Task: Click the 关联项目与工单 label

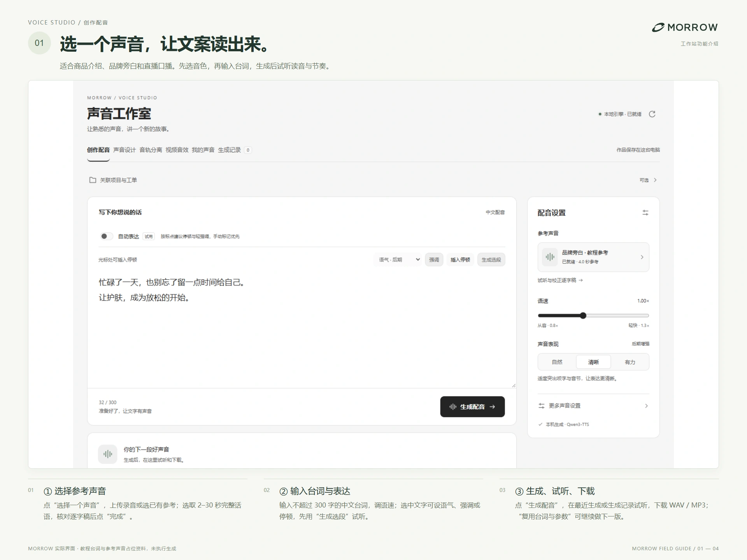Action: pyautogui.click(x=118, y=180)
